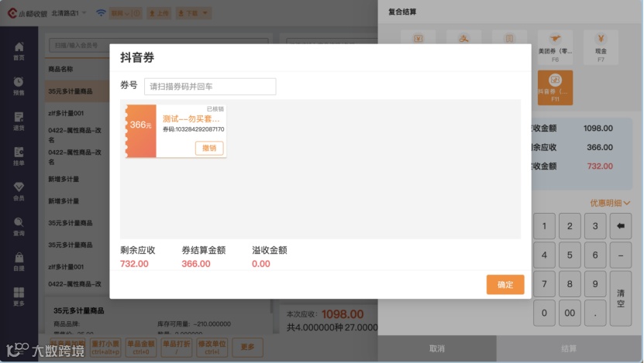The image size is (644, 363).
Task: Open the 挂单 pending orders sidebar icon
Action: pos(19,156)
